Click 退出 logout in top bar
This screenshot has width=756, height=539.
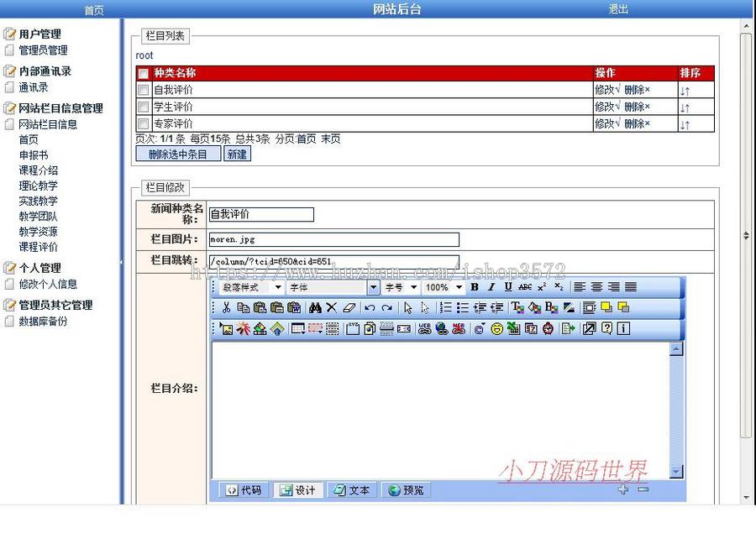click(x=618, y=9)
